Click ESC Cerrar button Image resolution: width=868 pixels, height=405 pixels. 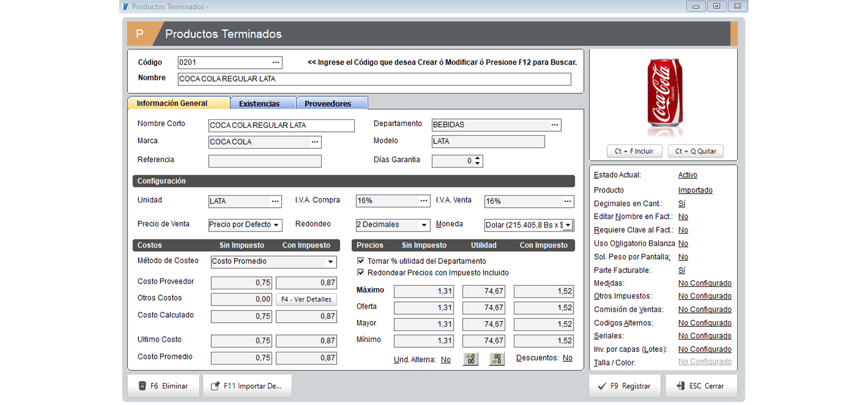(x=701, y=386)
